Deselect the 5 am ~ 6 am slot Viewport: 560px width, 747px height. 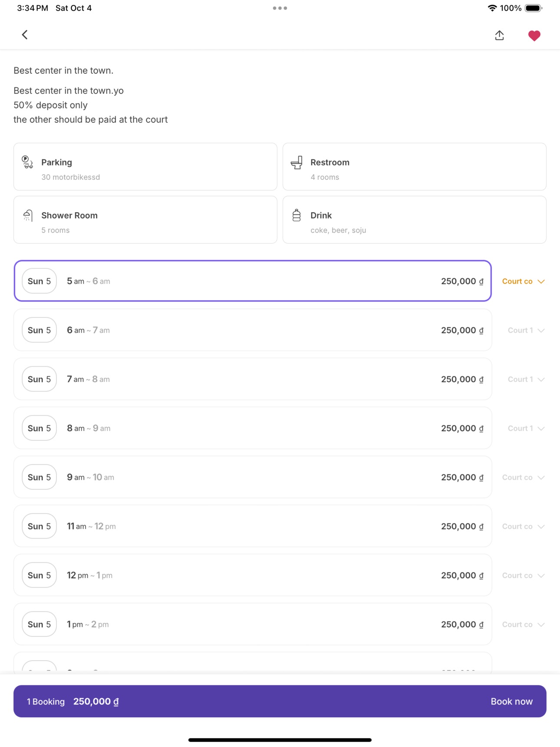coord(253,281)
